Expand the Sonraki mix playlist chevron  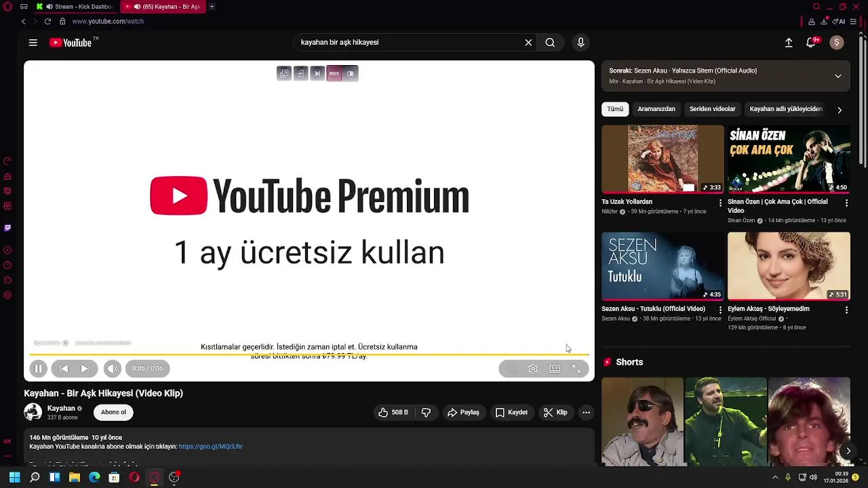click(x=838, y=76)
